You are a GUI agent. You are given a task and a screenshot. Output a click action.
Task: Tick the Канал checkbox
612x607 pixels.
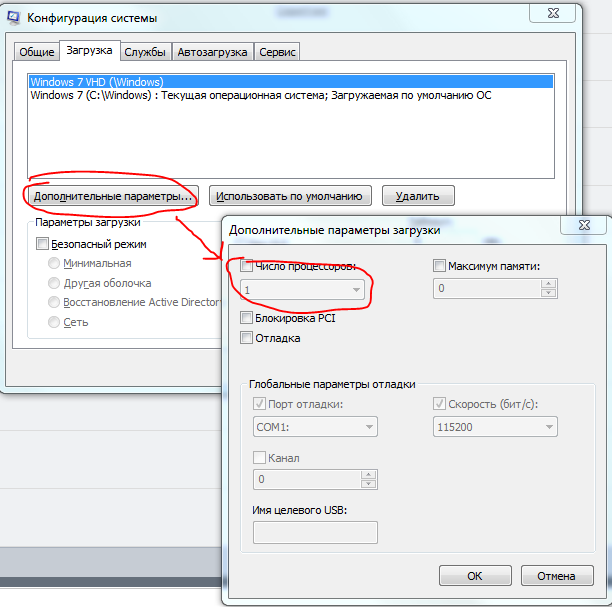(x=259, y=457)
